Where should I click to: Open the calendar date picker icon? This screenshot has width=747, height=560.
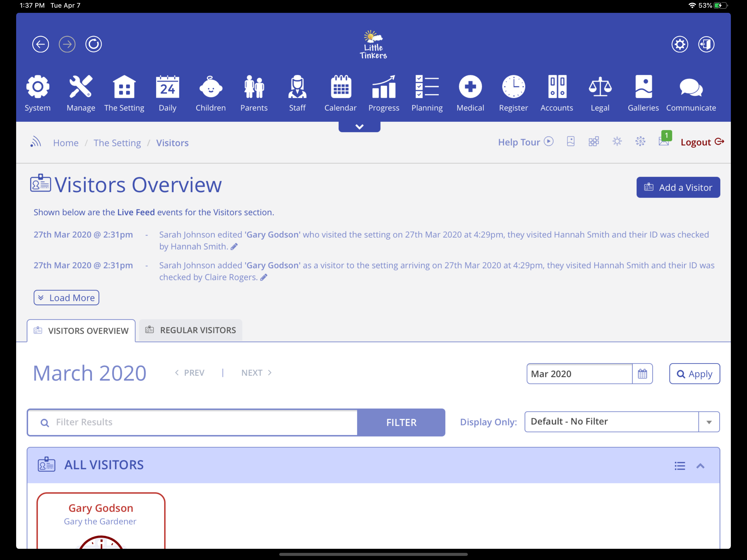[x=642, y=374]
